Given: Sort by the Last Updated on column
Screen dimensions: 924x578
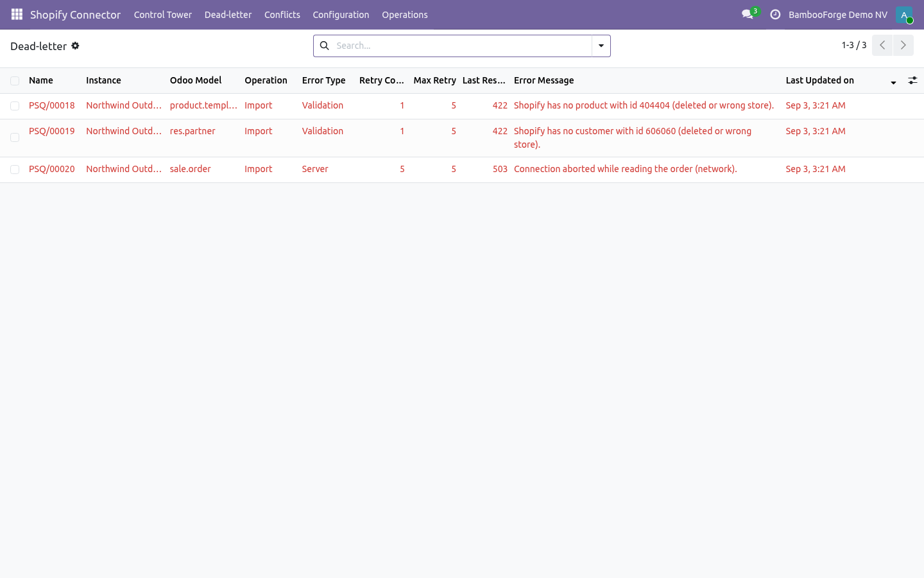Looking at the screenshot, I should point(841,80).
